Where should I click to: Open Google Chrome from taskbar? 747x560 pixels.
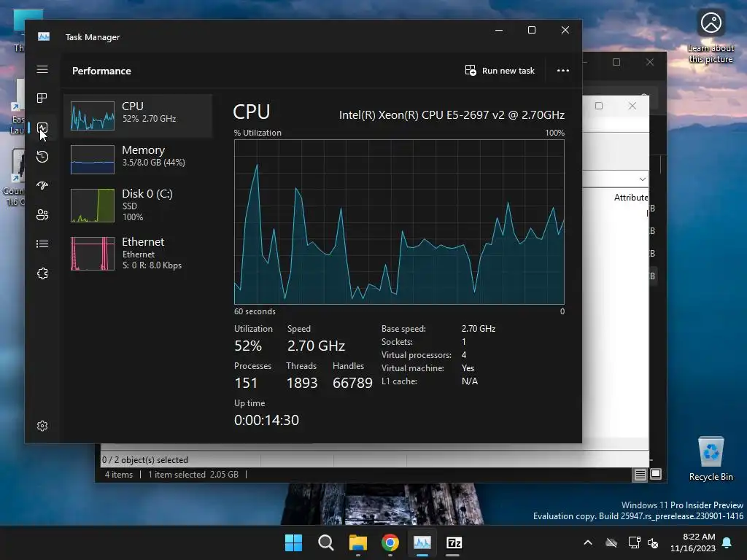pos(390,542)
